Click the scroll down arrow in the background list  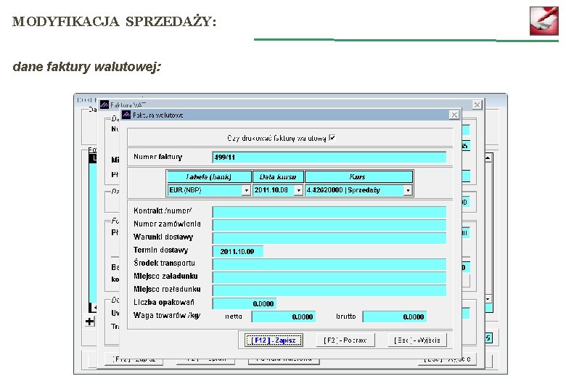488,299
